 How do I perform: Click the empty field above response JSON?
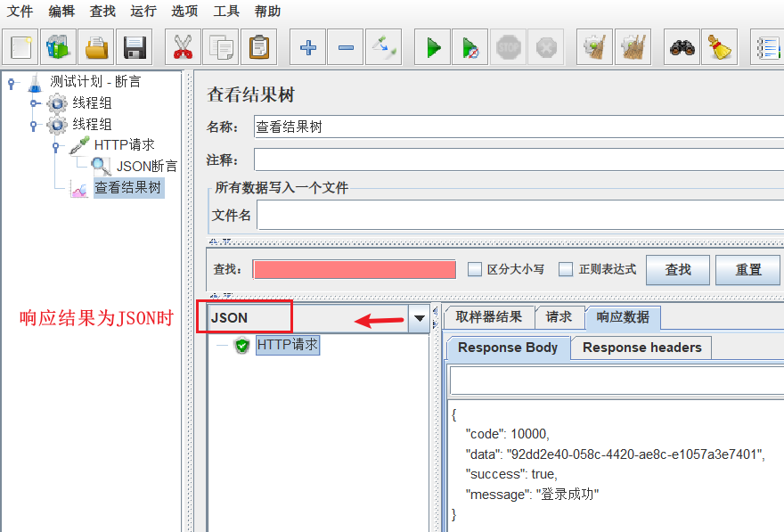point(617,380)
